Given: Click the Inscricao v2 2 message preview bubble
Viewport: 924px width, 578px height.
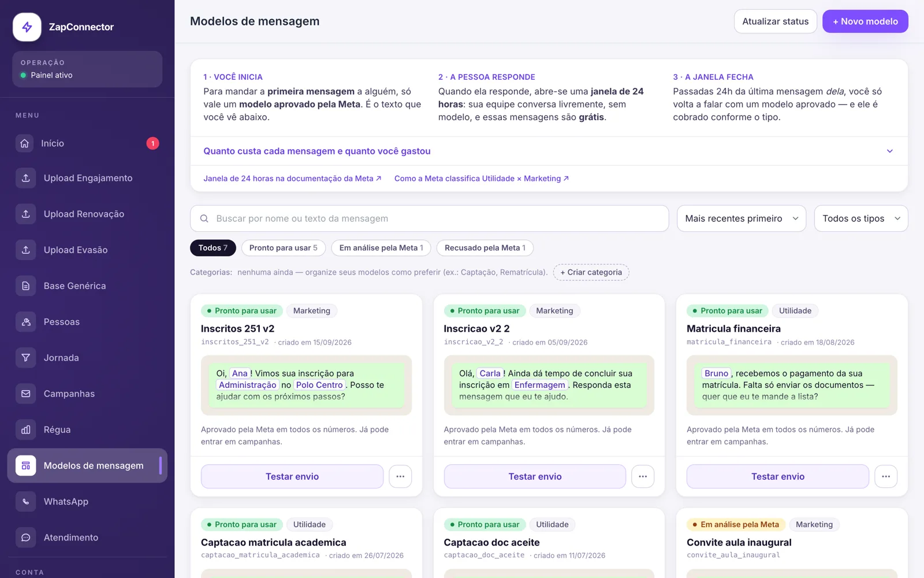Looking at the screenshot, I should coord(549,385).
